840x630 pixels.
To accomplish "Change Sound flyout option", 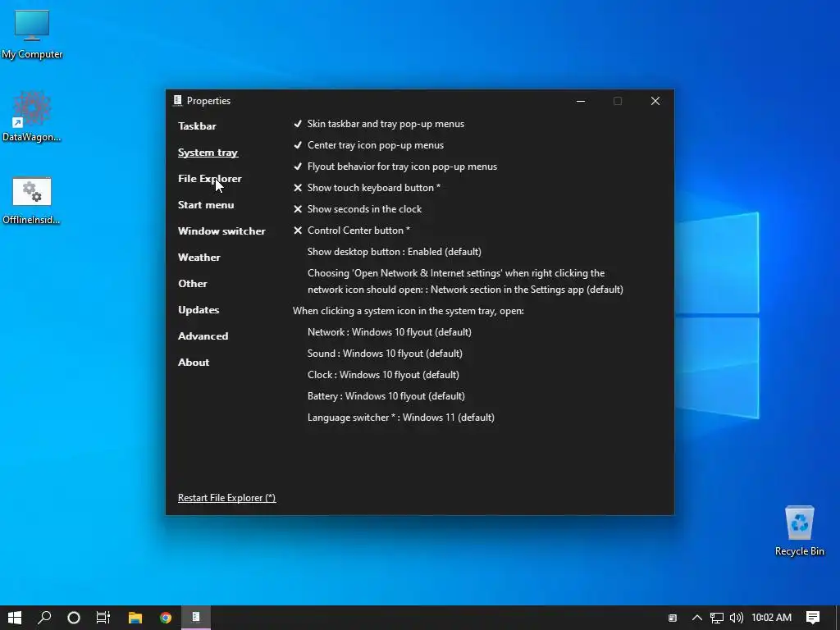I will [385, 354].
